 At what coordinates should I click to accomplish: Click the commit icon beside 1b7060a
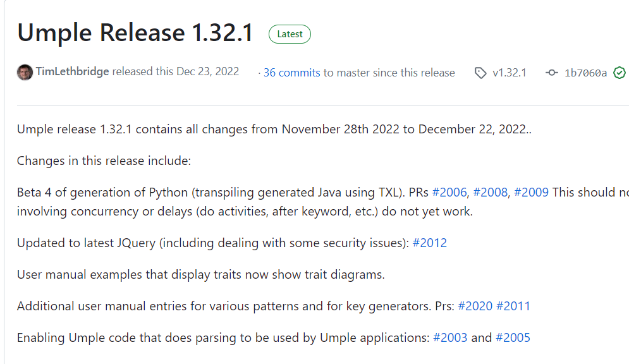[x=552, y=73]
